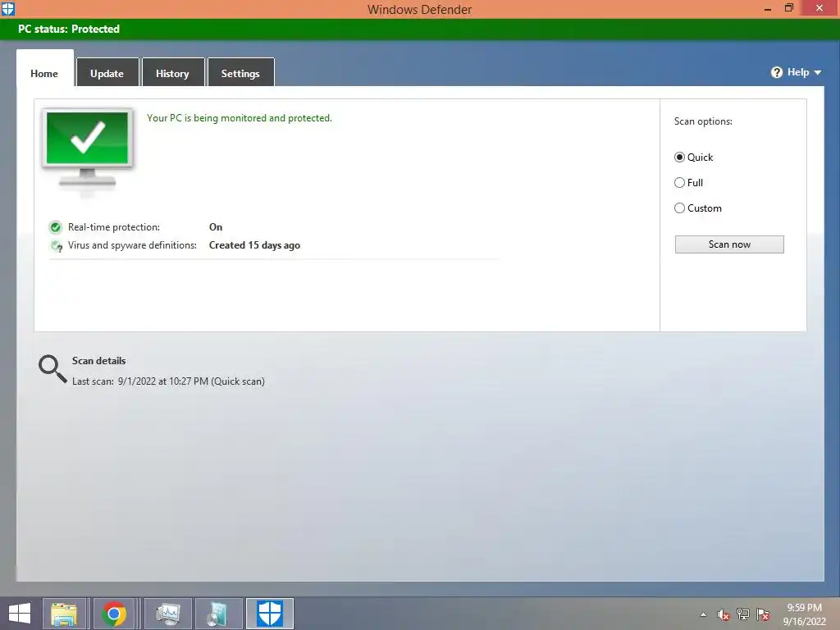840x630 pixels.
Task: Click the muted volume tray icon
Action: pos(724,614)
